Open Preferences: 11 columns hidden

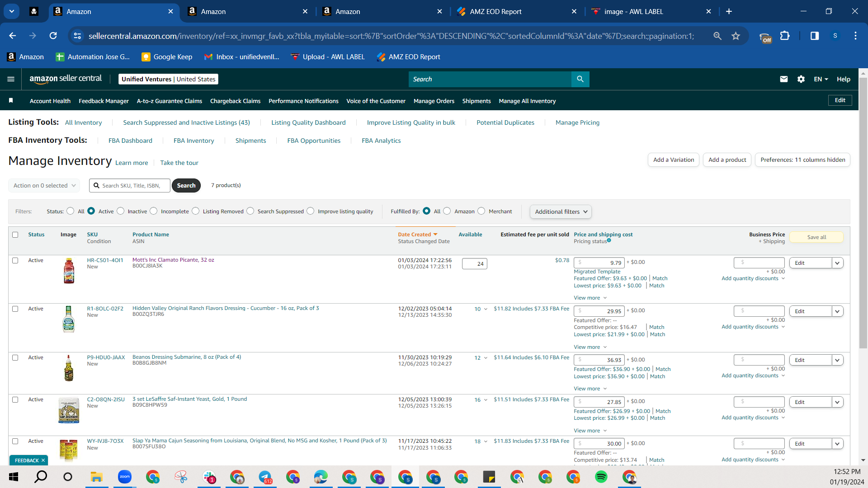tap(802, 160)
